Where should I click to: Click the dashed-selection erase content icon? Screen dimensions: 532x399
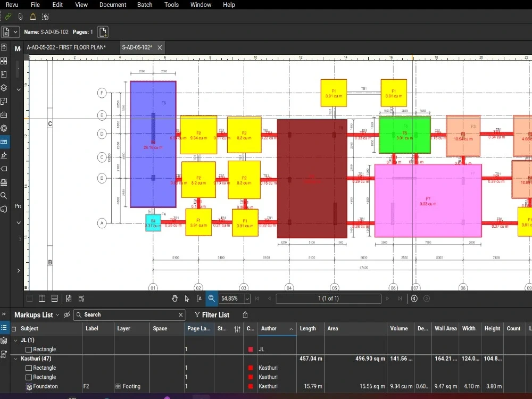pyautogui.click(x=45, y=16)
